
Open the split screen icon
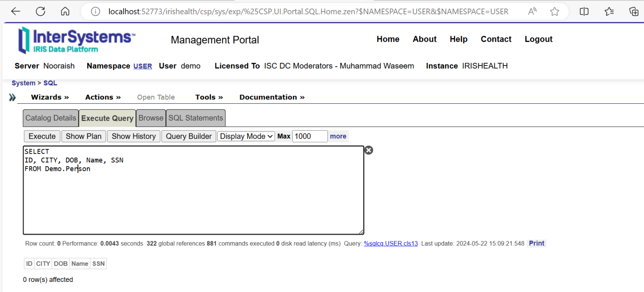(x=584, y=12)
